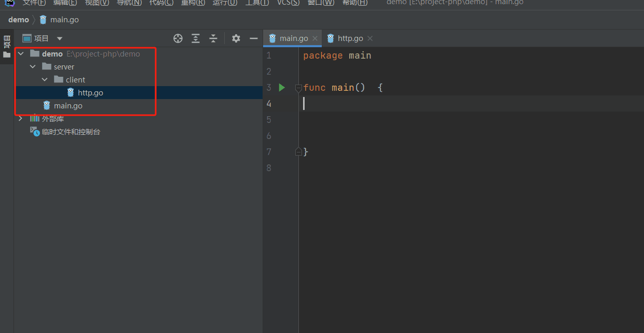This screenshot has height=333, width=644.
Task: Select the client folder in tree
Action: pos(76,80)
